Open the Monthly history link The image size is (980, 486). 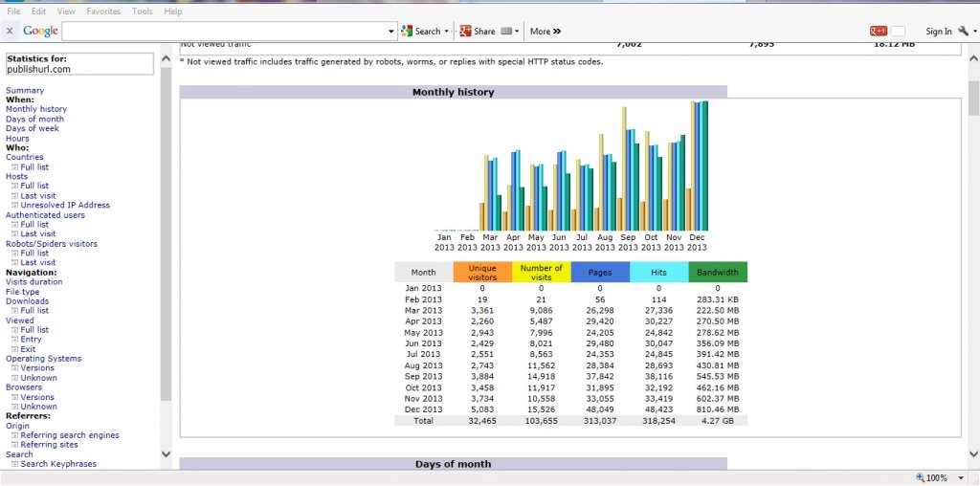coord(36,109)
